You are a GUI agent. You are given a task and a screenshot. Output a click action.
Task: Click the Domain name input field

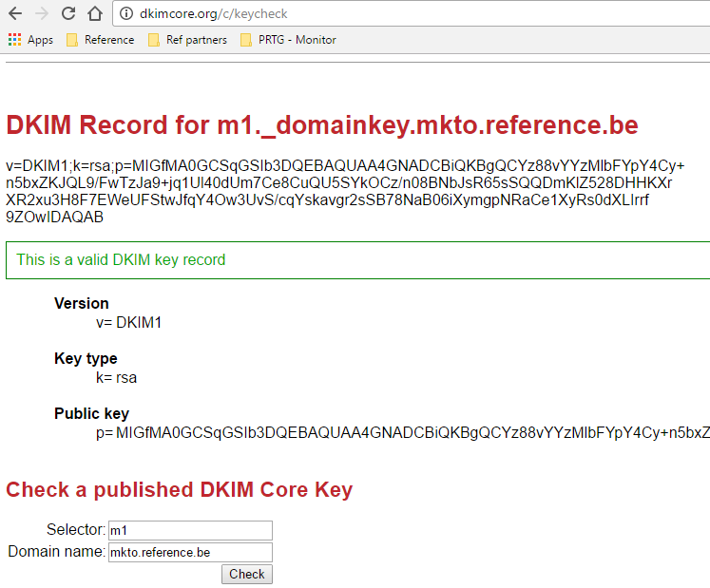point(190,552)
